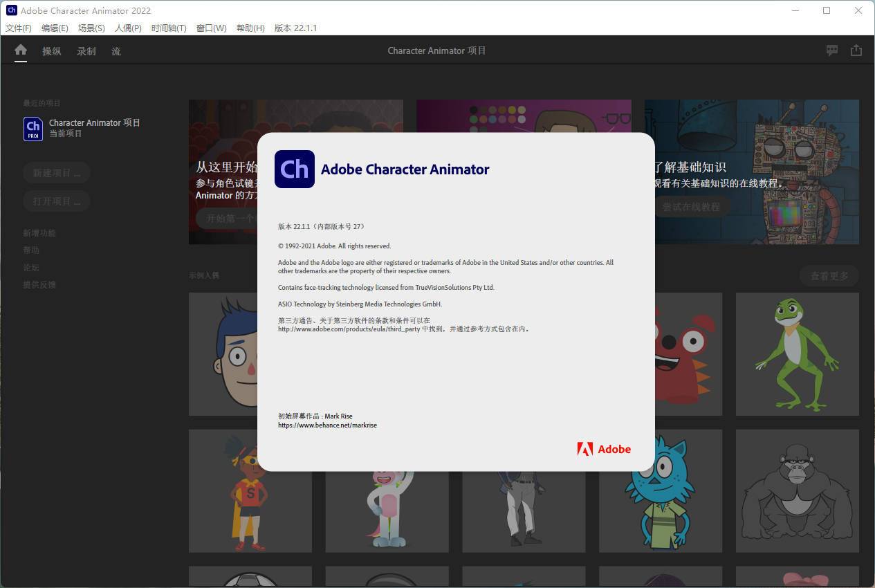Image resolution: width=875 pixels, height=588 pixels.
Task: Select the blue-haired boy example puppet
Action: [223, 353]
